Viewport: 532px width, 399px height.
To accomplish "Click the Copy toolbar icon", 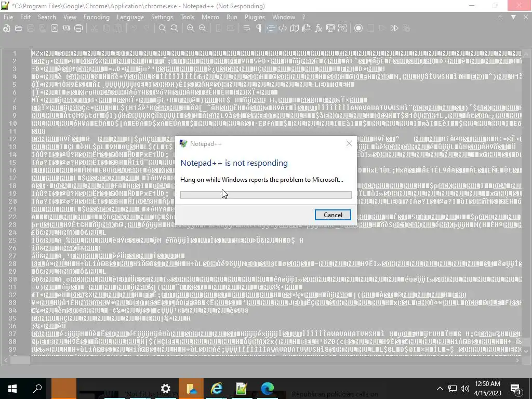I will [x=107, y=29].
